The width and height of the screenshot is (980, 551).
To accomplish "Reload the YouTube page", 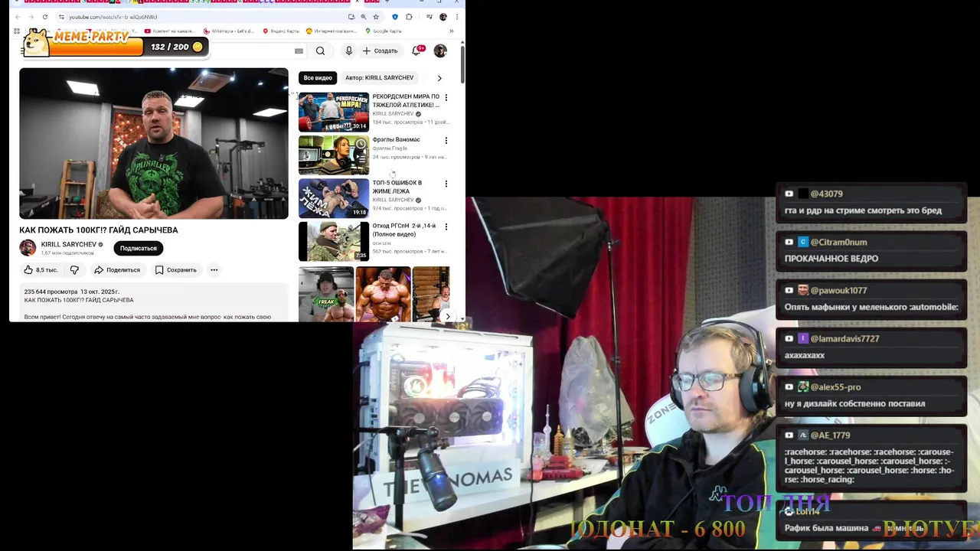I will 44,17.
